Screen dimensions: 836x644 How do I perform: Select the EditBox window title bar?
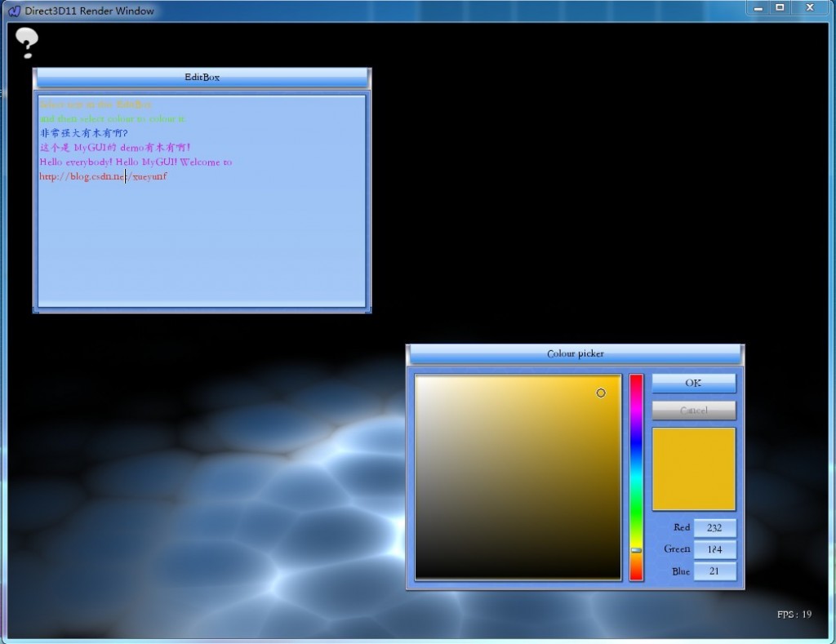[x=202, y=78]
